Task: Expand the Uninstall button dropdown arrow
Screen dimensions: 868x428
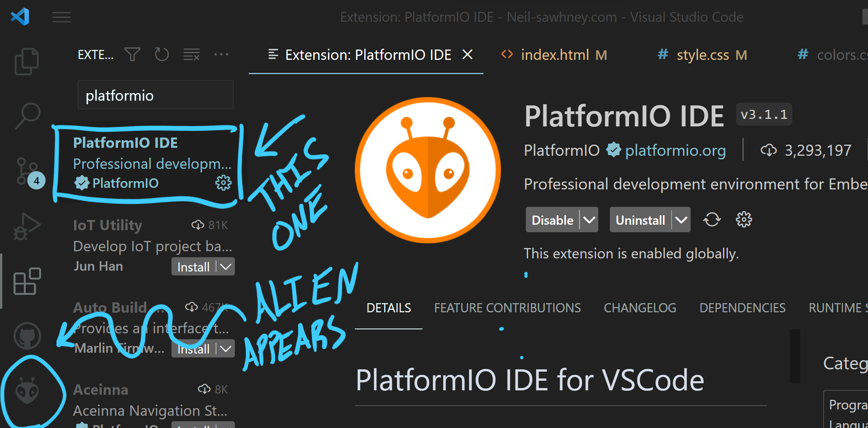Action: coord(681,220)
